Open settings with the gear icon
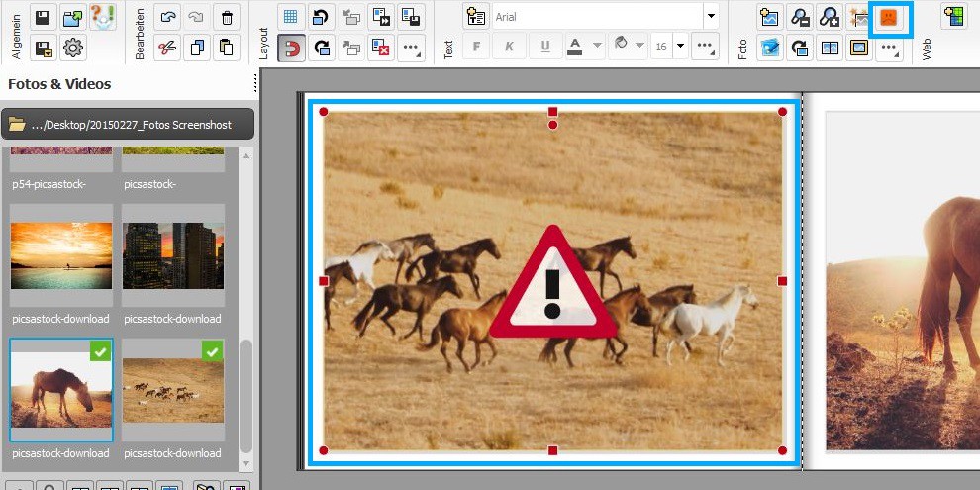 [x=73, y=47]
